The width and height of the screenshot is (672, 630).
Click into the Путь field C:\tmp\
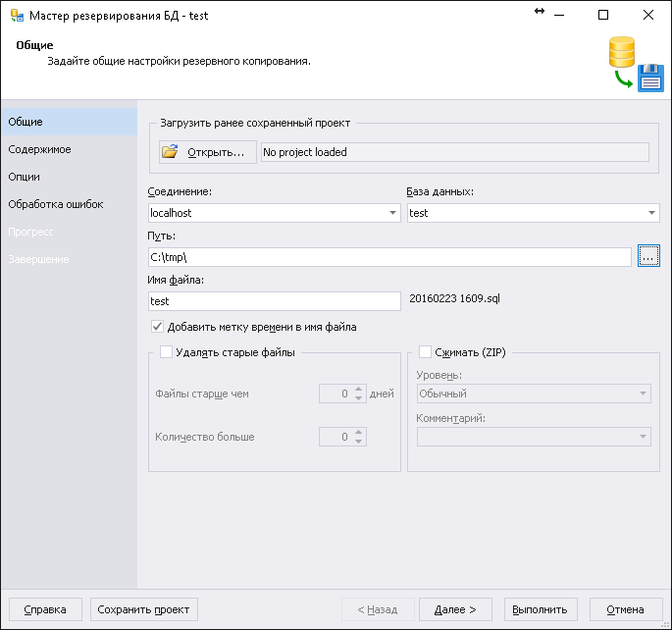[389, 257]
